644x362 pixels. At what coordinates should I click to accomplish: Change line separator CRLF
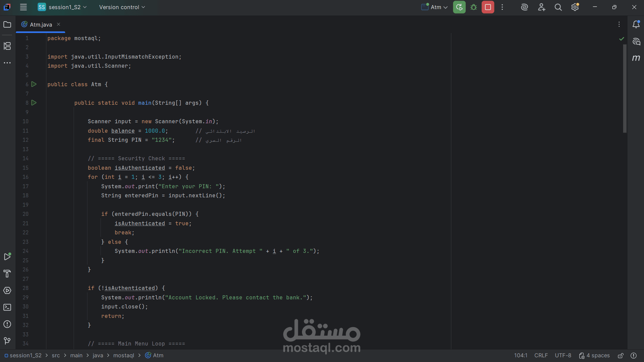[541, 356]
